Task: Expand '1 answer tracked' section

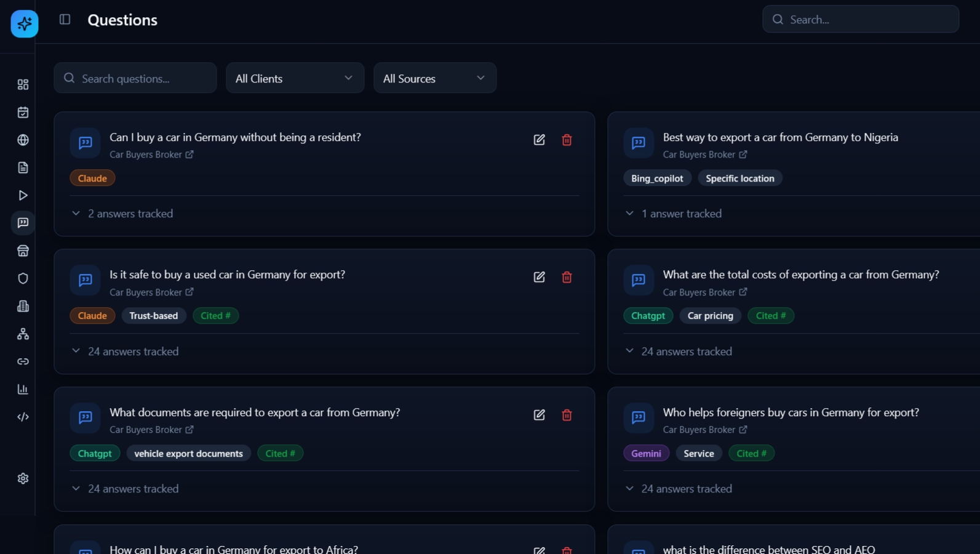Action: [x=674, y=214]
